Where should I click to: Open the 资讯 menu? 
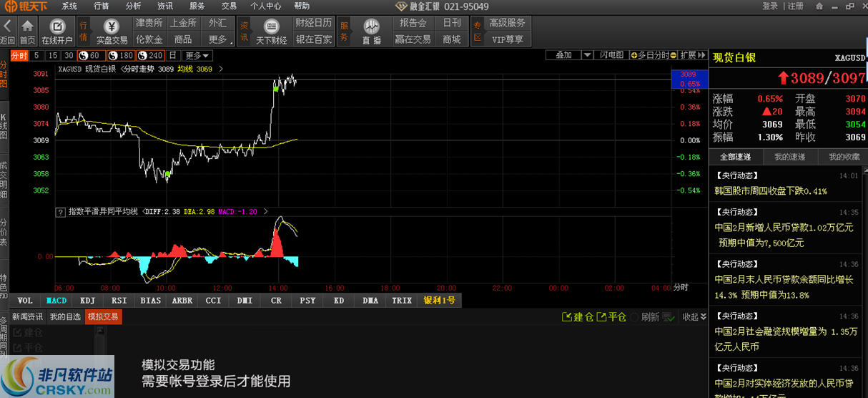point(165,6)
